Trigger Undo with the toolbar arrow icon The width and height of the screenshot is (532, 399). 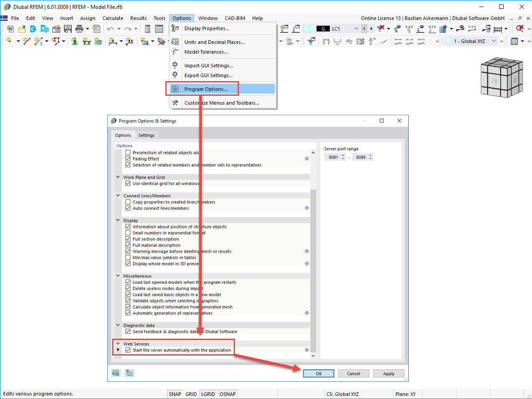[110, 28]
